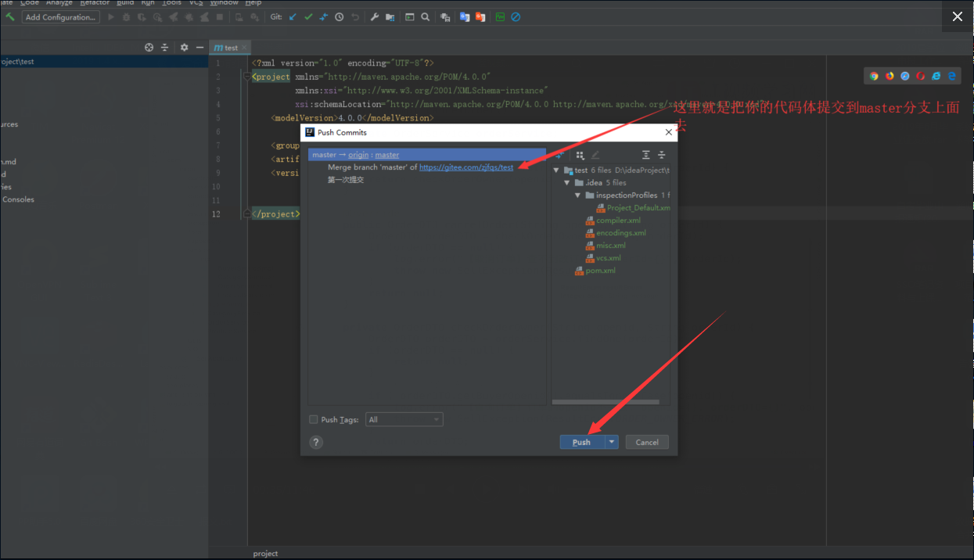The width and height of the screenshot is (974, 560).
Task: Click the green monitor toolbar icon
Action: 500,16
